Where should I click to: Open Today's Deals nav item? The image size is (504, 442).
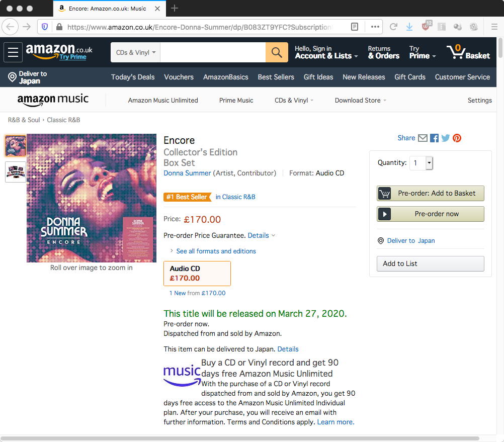pyautogui.click(x=133, y=77)
